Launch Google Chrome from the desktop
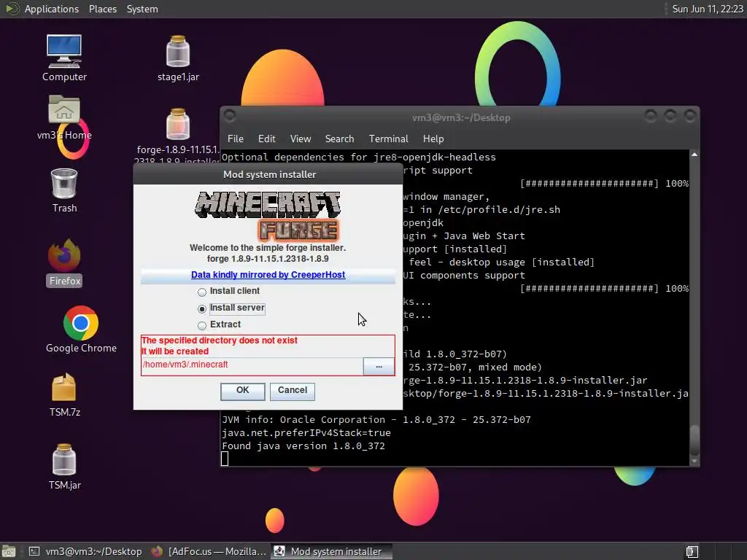This screenshot has width=747, height=560. (81, 330)
